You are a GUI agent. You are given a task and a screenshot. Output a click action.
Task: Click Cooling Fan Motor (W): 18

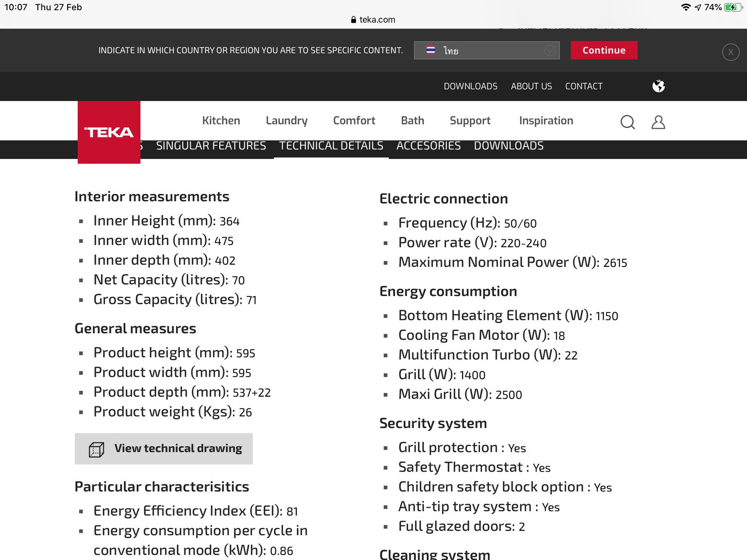481,335
